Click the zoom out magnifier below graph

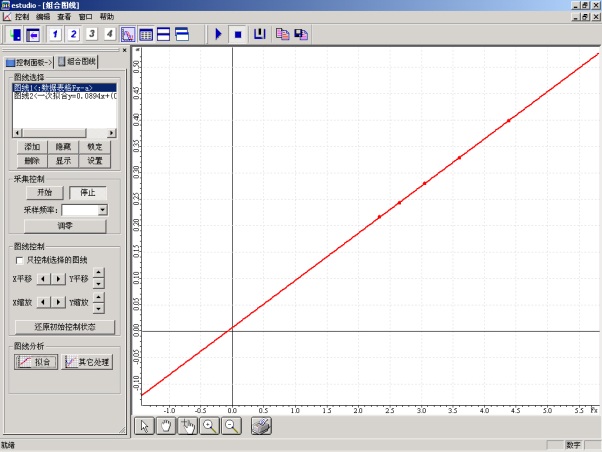click(x=231, y=426)
